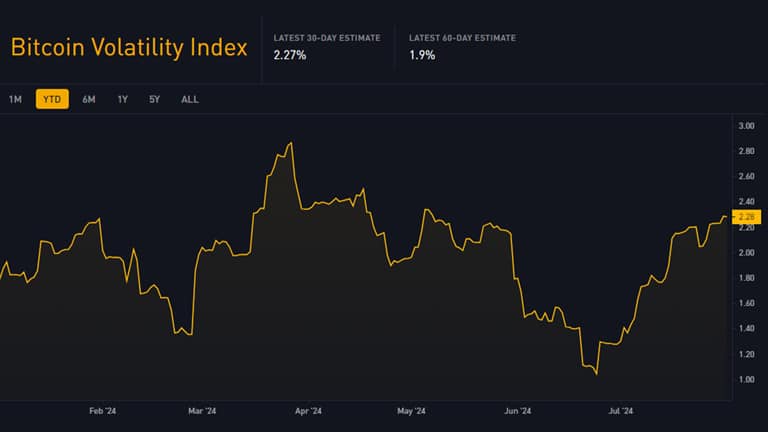Click the Mar '24 x-axis label
The height and width of the screenshot is (432, 768).
tap(202, 411)
